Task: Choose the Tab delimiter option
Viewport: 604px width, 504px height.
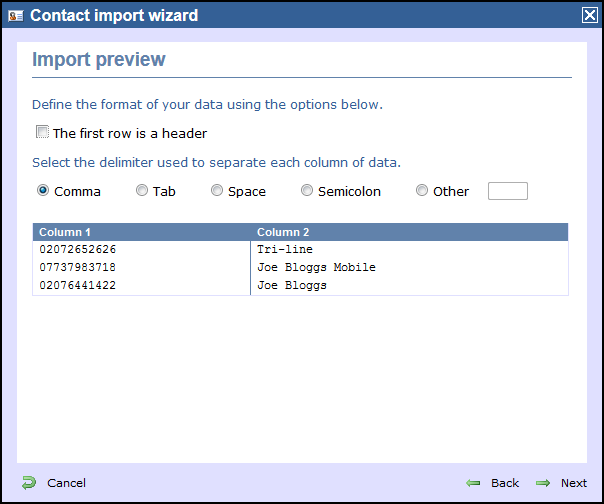Action: (x=142, y=190)
